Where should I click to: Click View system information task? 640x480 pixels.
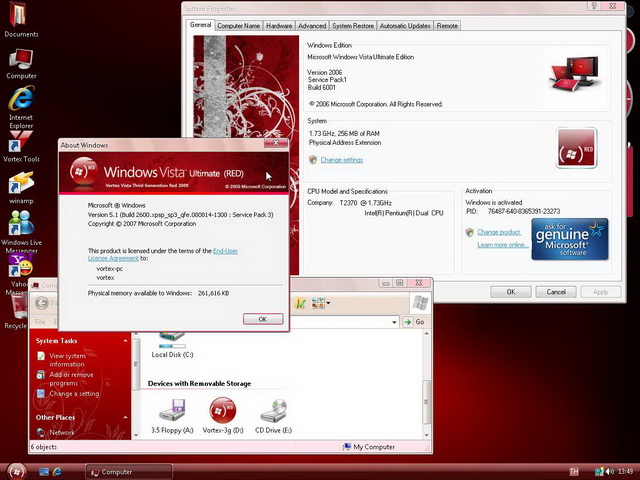(67, 360)
